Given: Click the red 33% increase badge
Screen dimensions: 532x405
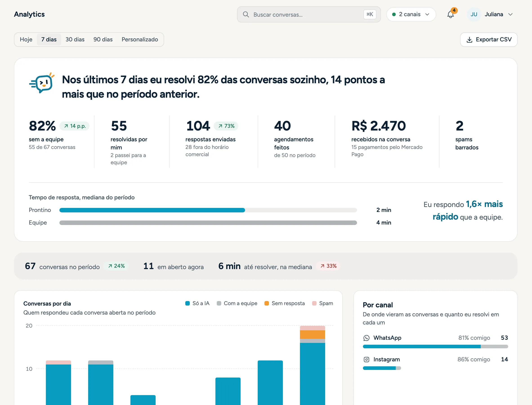Looking at the screenshot, I should coord(328,266).
